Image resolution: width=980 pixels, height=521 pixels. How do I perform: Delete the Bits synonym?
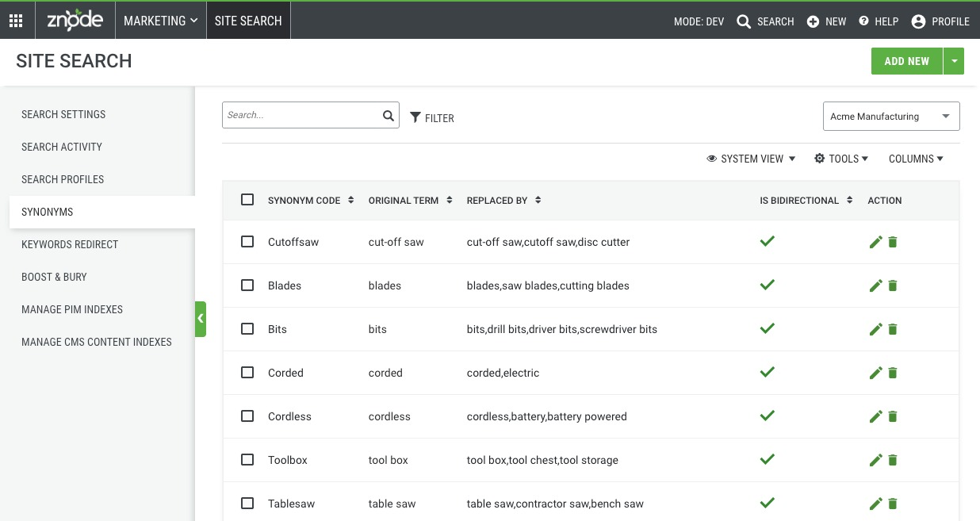point(893,329)
